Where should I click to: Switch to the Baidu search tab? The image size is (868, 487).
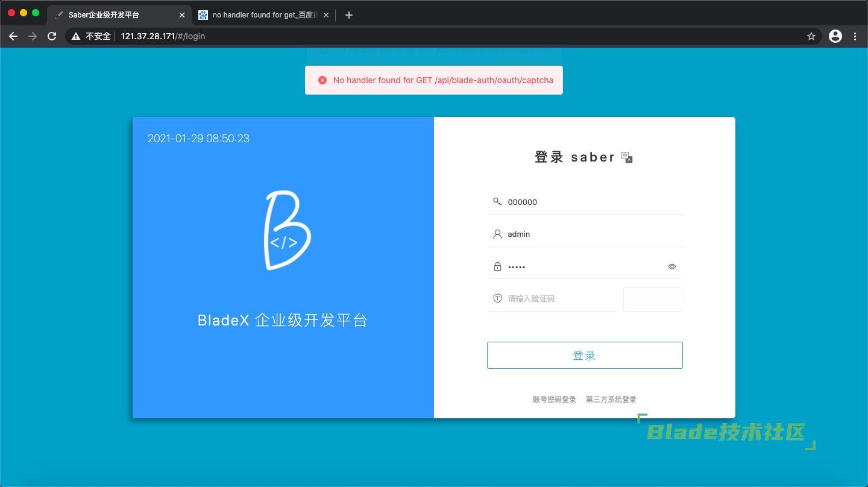264,15
